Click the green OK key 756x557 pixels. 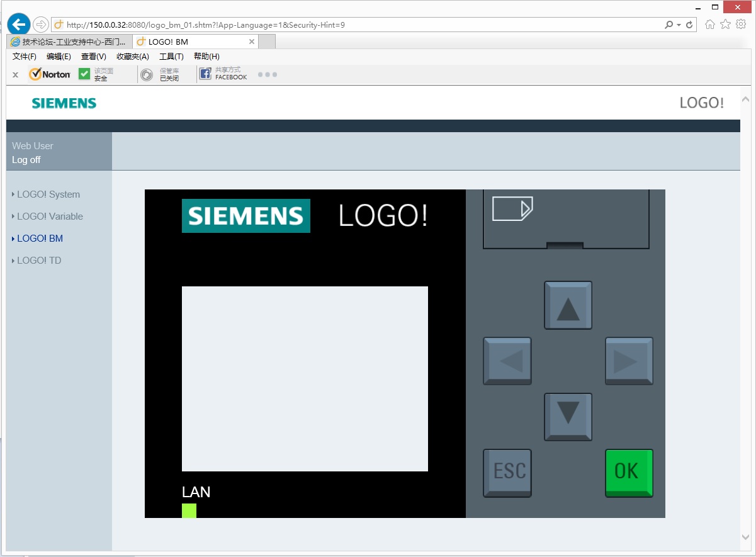click(629, 473)
